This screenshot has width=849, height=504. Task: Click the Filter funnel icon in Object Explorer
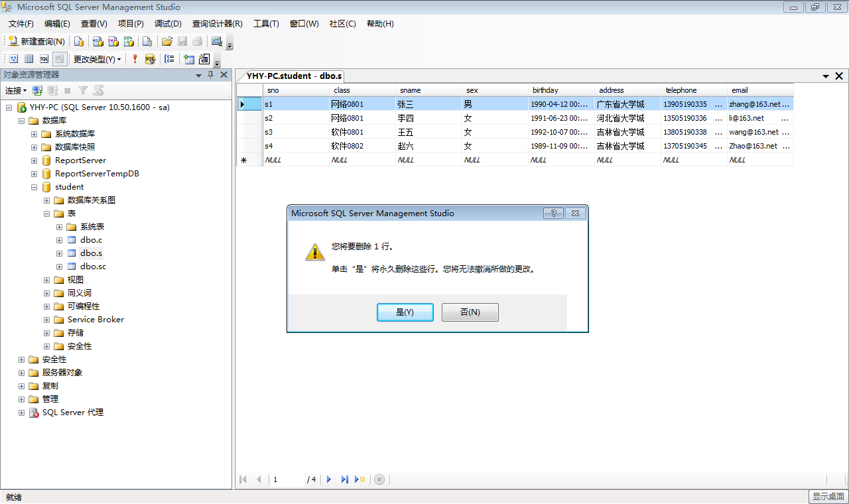83,90
